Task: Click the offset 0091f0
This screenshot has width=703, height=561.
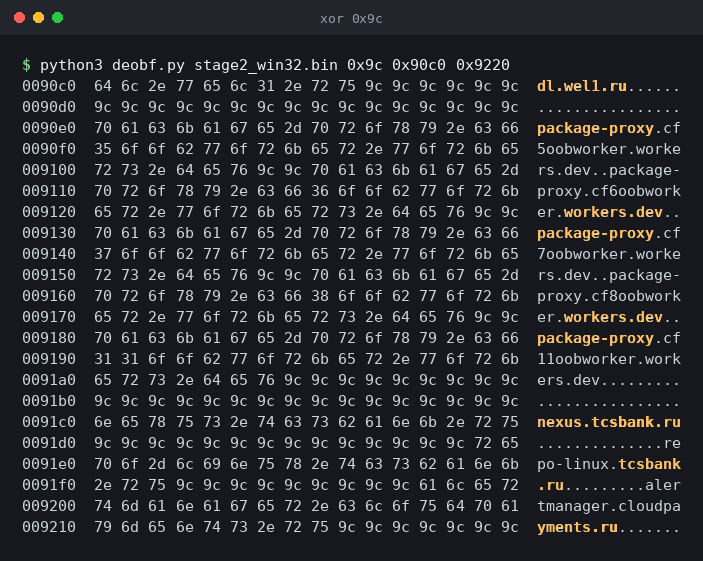Action: point(49,485)
